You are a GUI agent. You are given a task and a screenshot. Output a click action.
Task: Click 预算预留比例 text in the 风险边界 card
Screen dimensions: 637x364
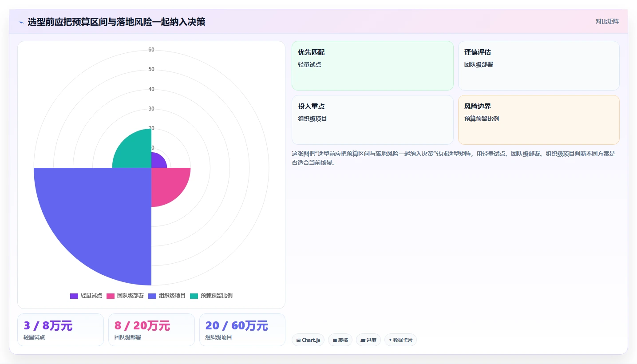[481, 119]
